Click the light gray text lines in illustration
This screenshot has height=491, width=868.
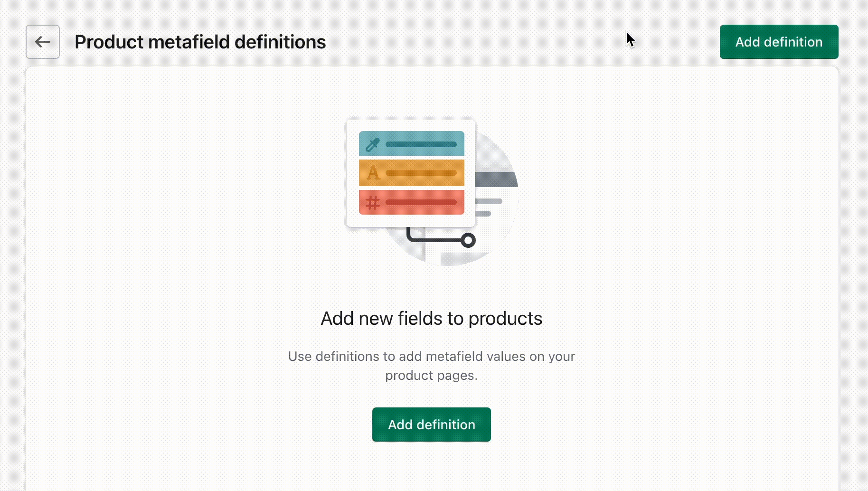pos(489,202)
